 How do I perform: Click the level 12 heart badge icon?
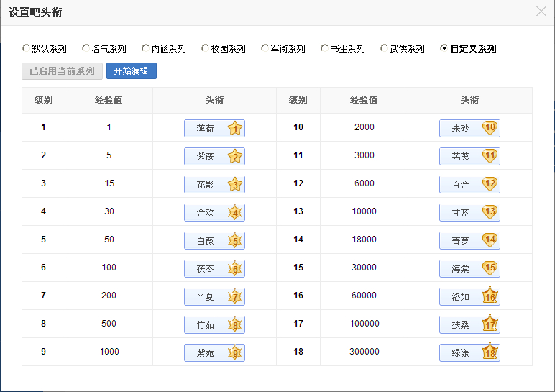[x=490, y=184]
